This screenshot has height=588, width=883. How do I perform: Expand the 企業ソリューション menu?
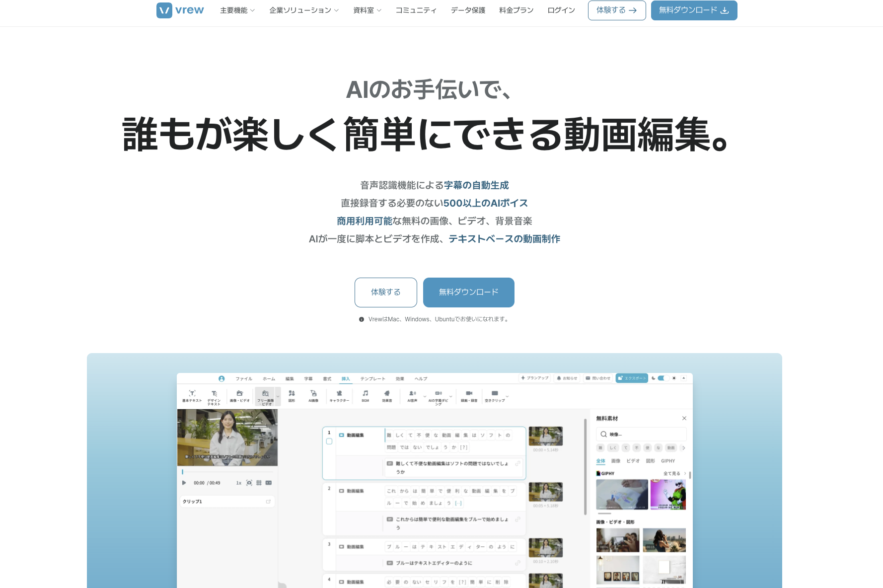click(x=304, y=10)
